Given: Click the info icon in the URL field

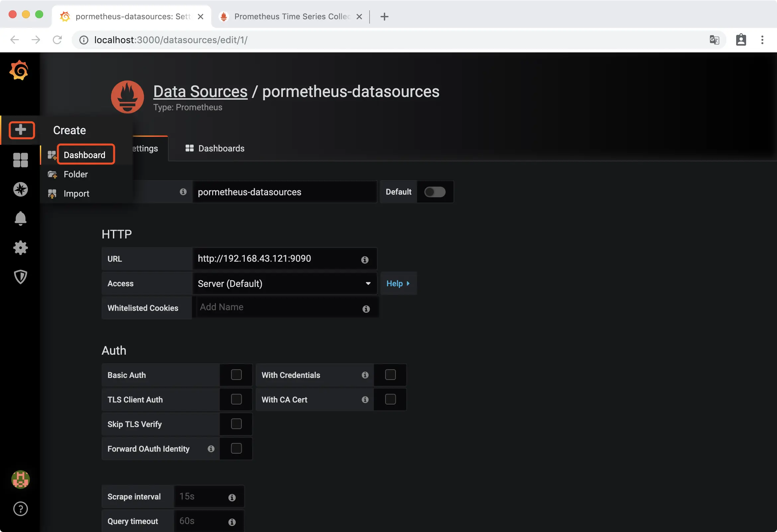Looking at the screenshot, I should click(365, 259).
